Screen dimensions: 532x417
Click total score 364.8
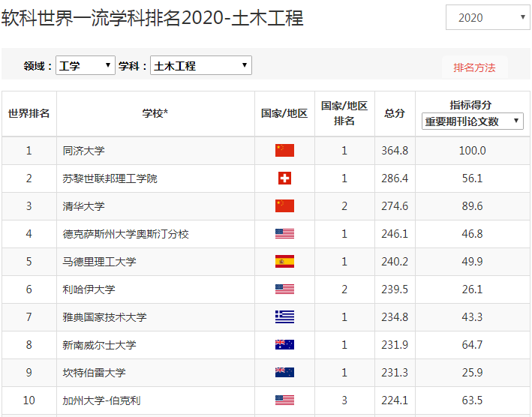(x=395, y=151)
